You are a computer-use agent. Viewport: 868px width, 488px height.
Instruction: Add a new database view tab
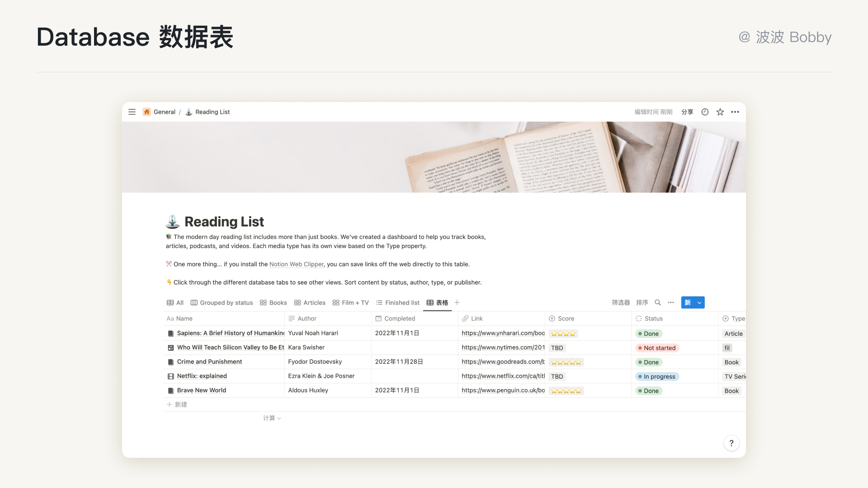(x=457, y=303)
